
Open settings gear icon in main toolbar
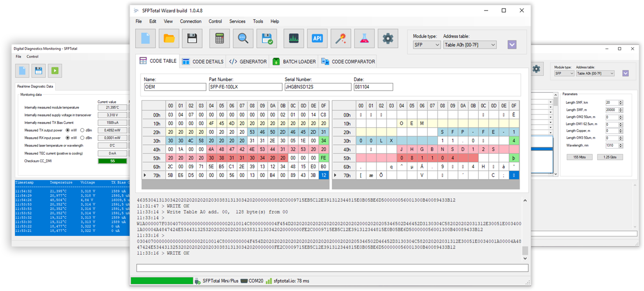[x=388, y=39]
